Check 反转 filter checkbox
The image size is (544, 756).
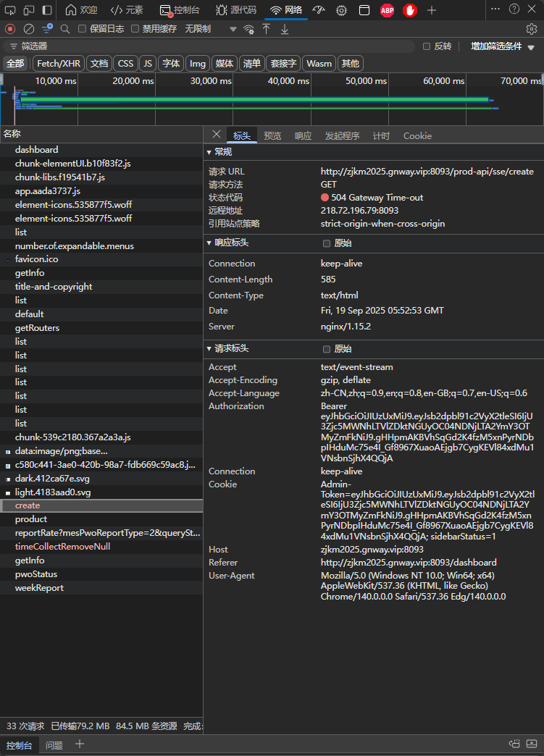point(427,46)
